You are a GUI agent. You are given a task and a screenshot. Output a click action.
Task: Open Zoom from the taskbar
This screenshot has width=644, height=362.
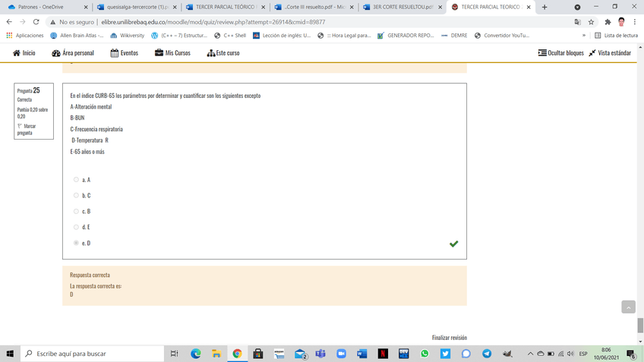click(341, 354)
